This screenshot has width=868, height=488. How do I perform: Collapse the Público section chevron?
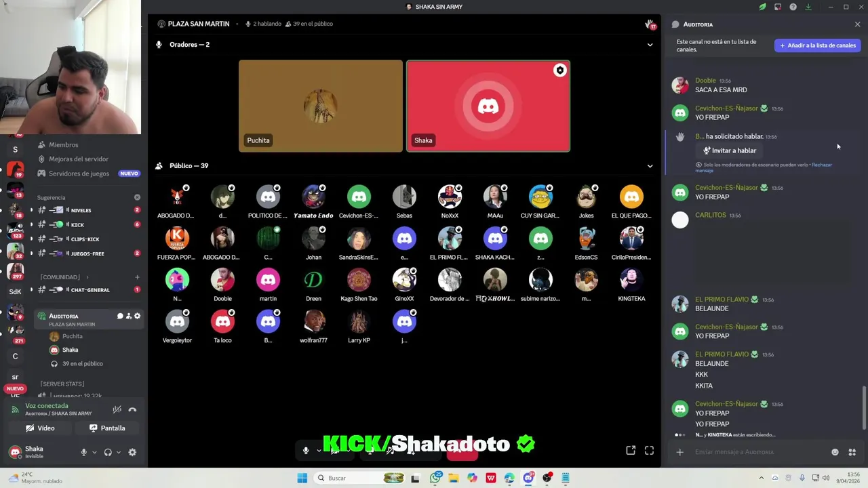tap(650, 166)
